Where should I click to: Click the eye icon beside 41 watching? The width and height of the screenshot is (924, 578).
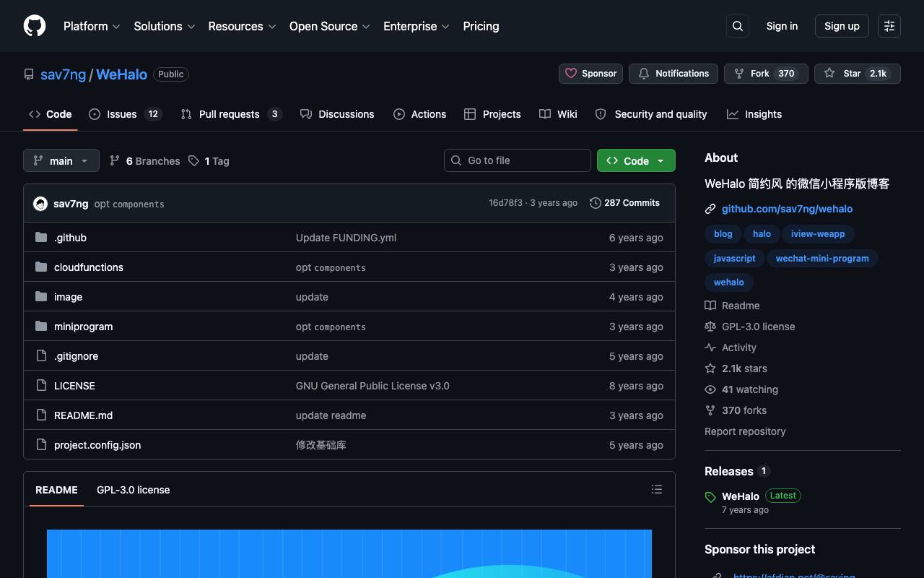pyautogui.click(x=710, y=389)
